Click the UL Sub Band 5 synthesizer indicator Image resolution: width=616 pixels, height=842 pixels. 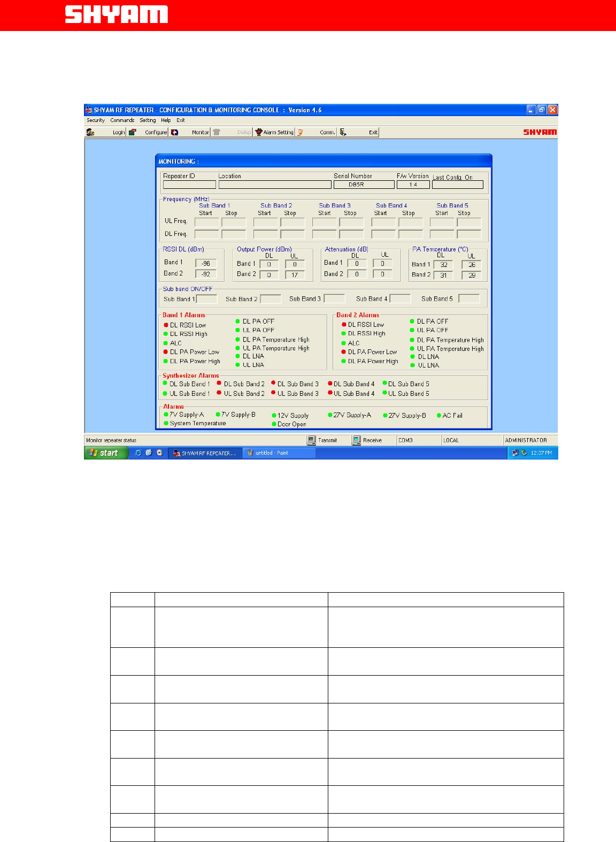pos(384,393)
